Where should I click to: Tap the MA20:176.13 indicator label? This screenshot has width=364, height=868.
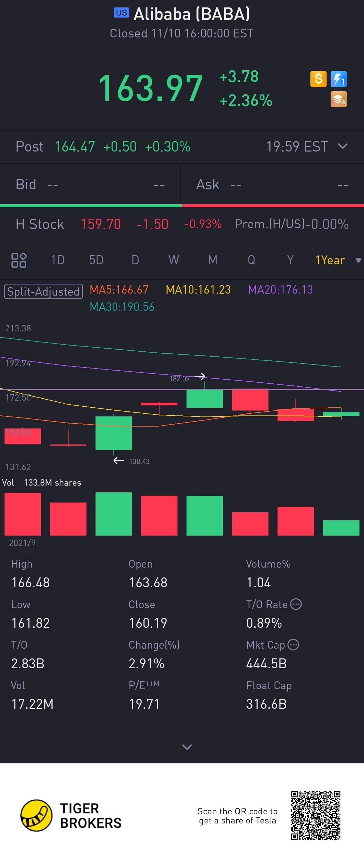point(280,290)
